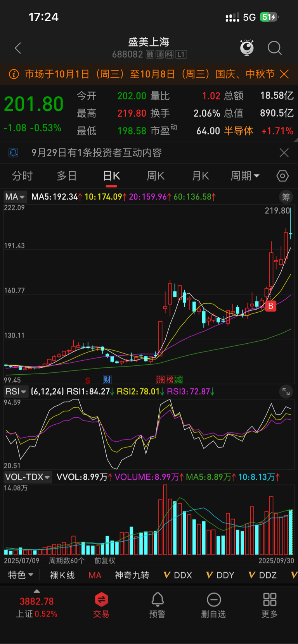Screen dimensions: 298x644
Task: Tap the RSI1:84.27 readout
Action: pyautogui.click(x=90, y=392)
